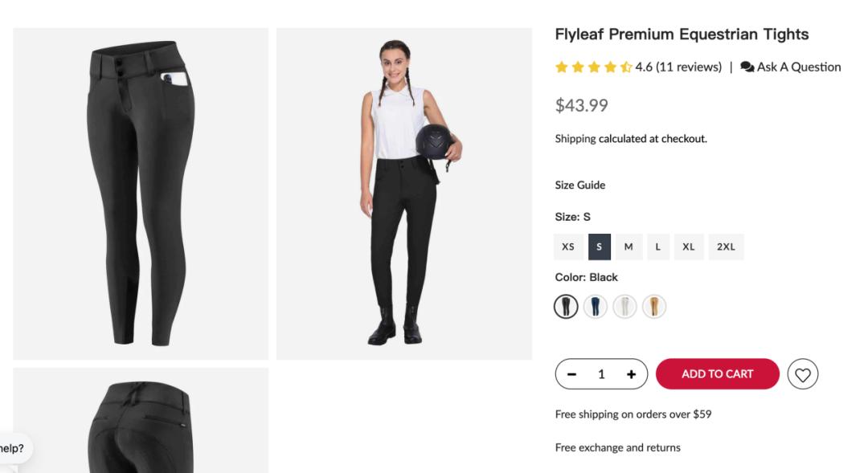The height and width of the screenshot is (473, 868).
Task: Click Ask A Question chat icon
Action: (x=747, y=67)
